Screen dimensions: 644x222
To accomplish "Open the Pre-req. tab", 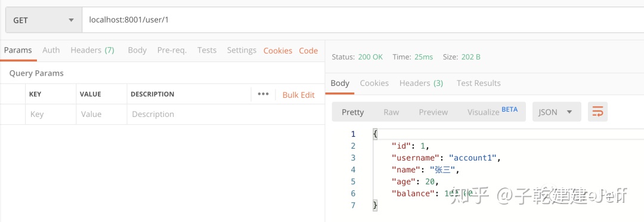I will pos(172,50).
